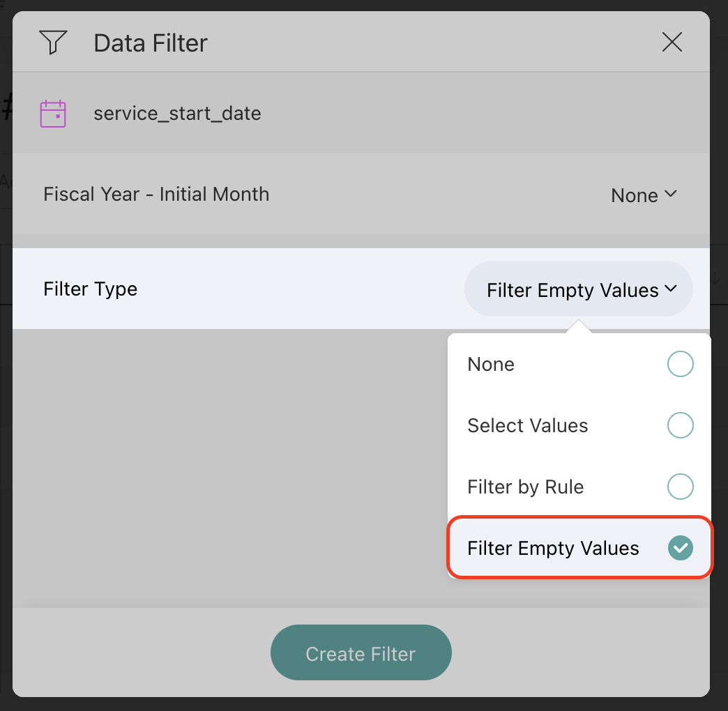Click the Data Filter dialog title
The height and width of the screenshot is (711, 728).
151,43
